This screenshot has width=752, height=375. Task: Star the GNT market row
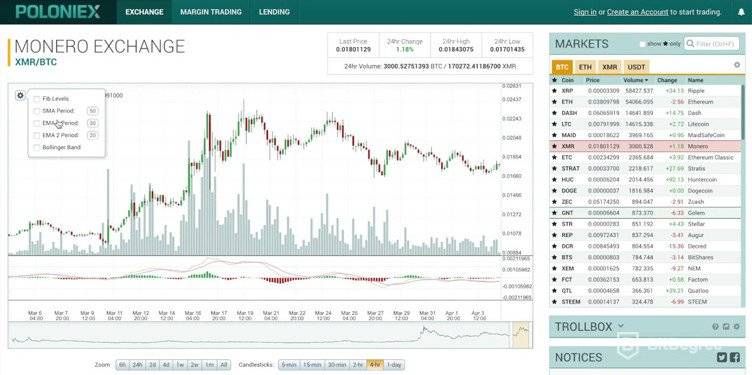554,212
